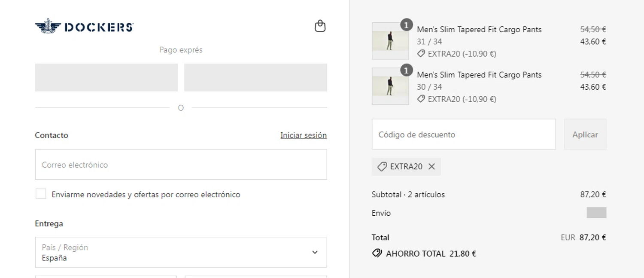Remove the EXTRA20 discount code

431,167
